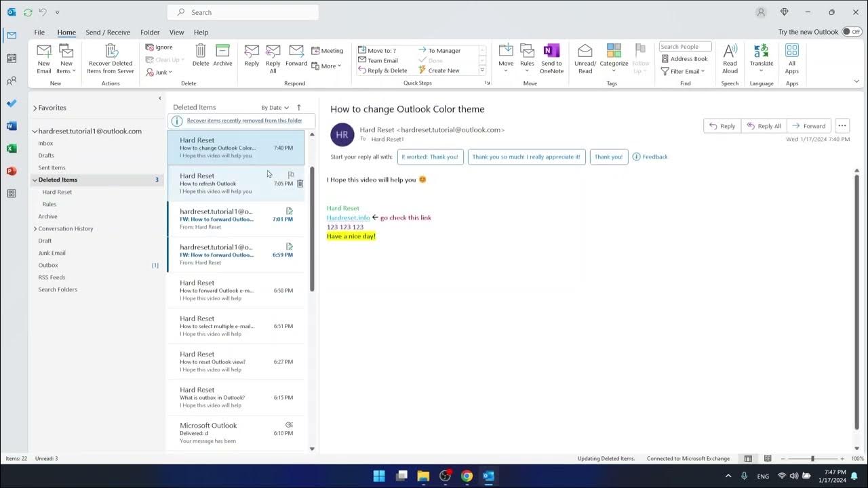Click the Read Aloud icon
The height and width of the screenshot is (488, 868).
pyautogui.click(x=730, y=58)
